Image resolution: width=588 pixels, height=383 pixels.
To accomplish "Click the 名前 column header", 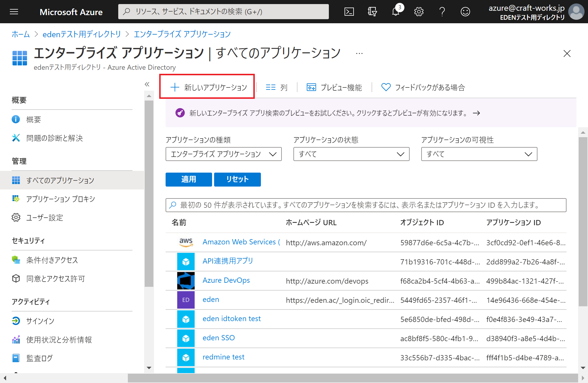I will coord(179,223).
